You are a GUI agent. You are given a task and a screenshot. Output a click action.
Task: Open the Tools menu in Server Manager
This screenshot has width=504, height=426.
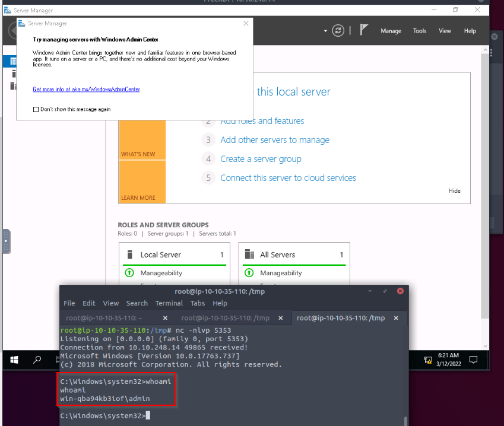[420, 31]
